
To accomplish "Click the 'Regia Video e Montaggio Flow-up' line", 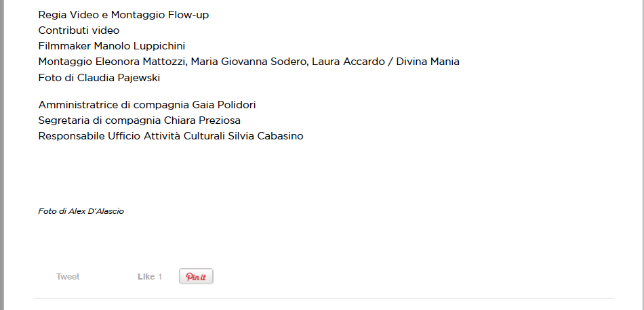I will pyautogui.click(x=123, y=15).
